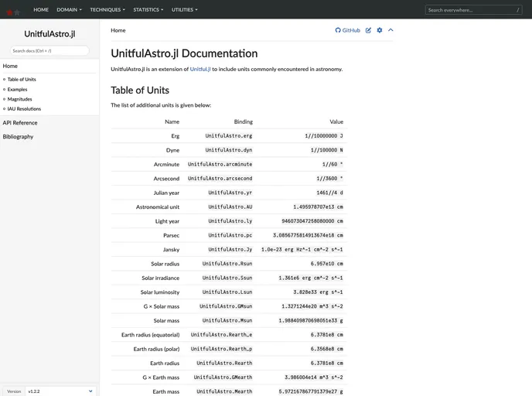532x396 pixels.
Task: Click the Value column header
Action: pos(336,121)
